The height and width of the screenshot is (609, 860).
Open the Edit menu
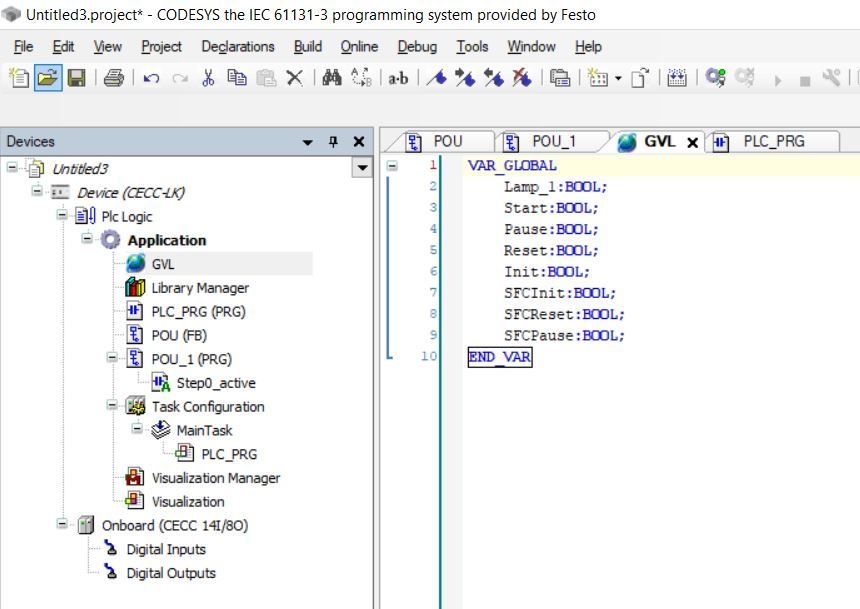click(x=63, y=47)
